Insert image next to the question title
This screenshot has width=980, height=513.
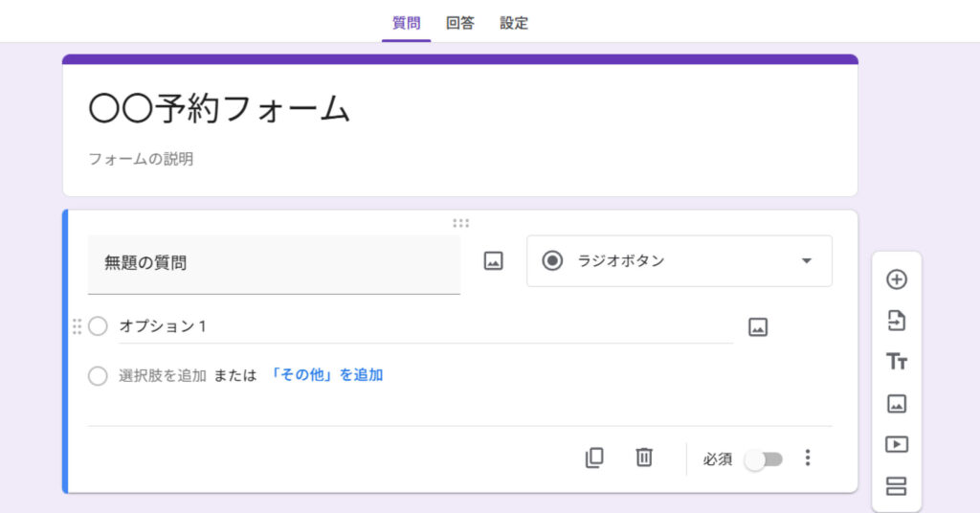[x=493, y=261]
